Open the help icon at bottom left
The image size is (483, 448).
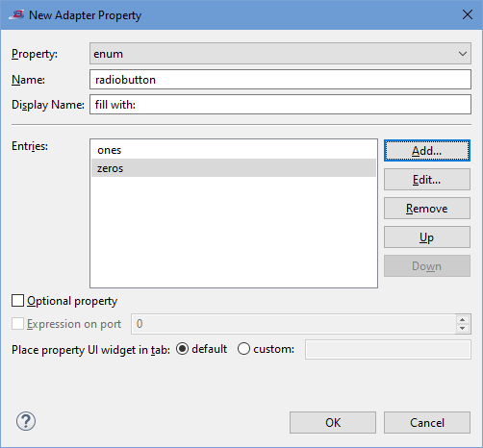point(26,421)
